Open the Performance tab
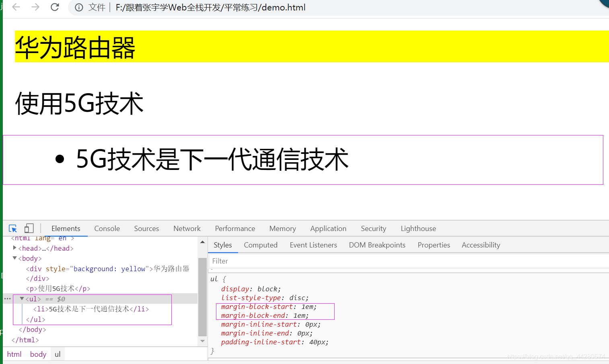The width and height of the screenshot is (609, 364). (x=235, y=228)
